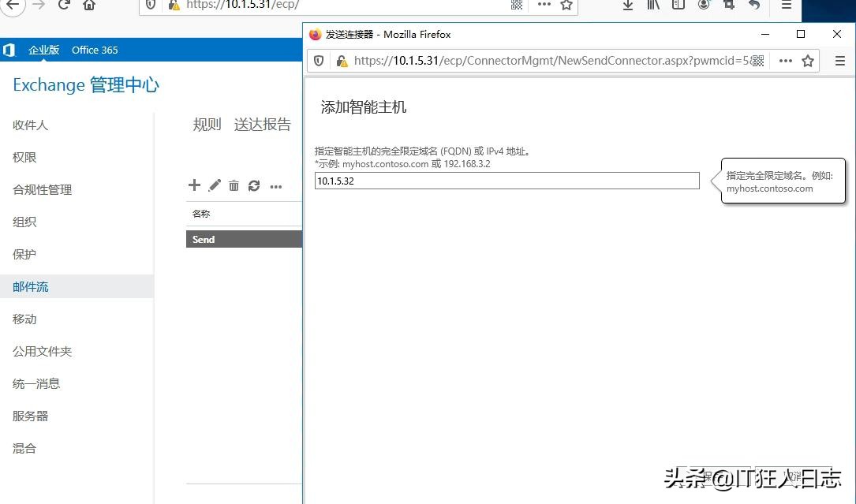This screenshot has height=504, width=856.
Task: Click Exchange 管理中心 heading link
Action: tap(85, 84)
